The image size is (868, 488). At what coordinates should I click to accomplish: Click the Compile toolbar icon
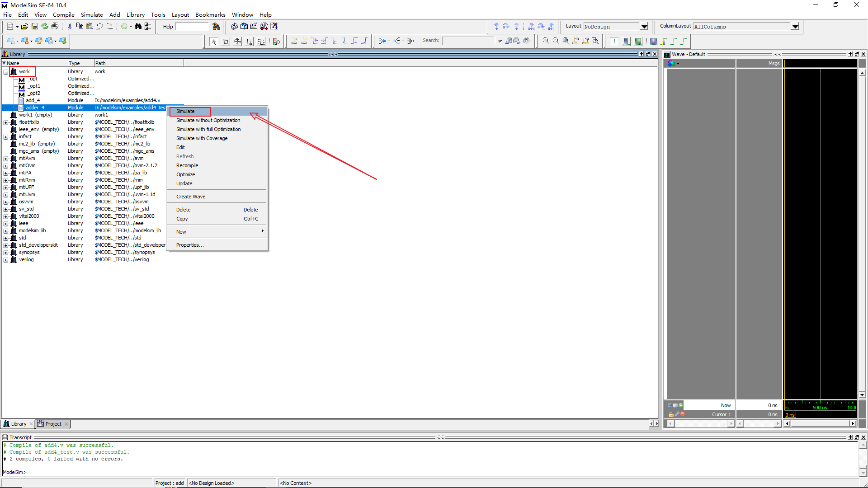tap(234, 26)
